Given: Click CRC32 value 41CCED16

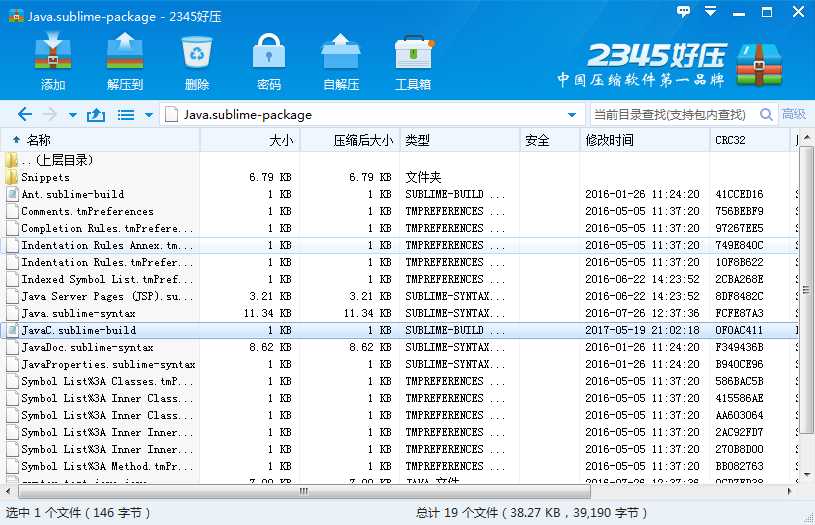Looking at the screenshot, I should coord(739,194).
